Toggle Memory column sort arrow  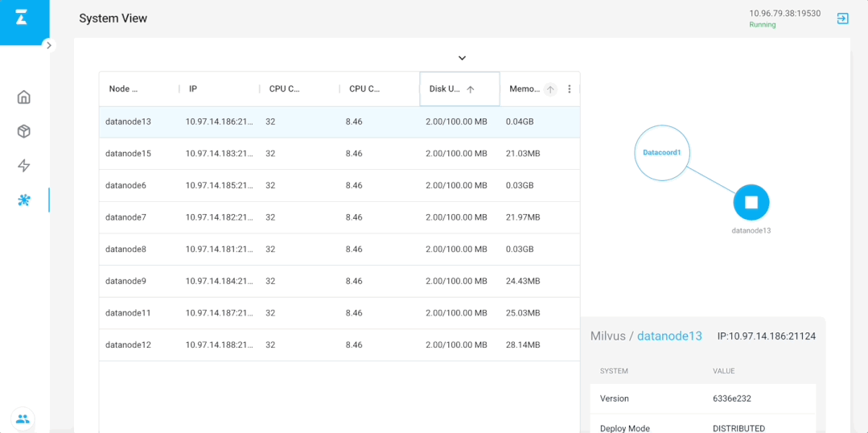tap(549, 89)
